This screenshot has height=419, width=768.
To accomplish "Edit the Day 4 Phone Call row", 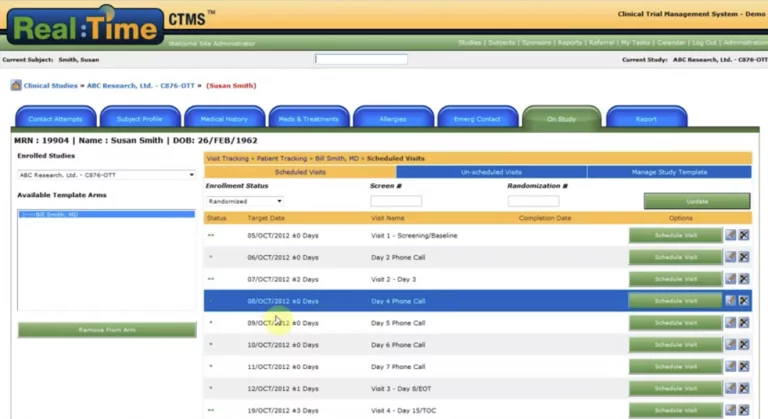I will tap(730, 300).
